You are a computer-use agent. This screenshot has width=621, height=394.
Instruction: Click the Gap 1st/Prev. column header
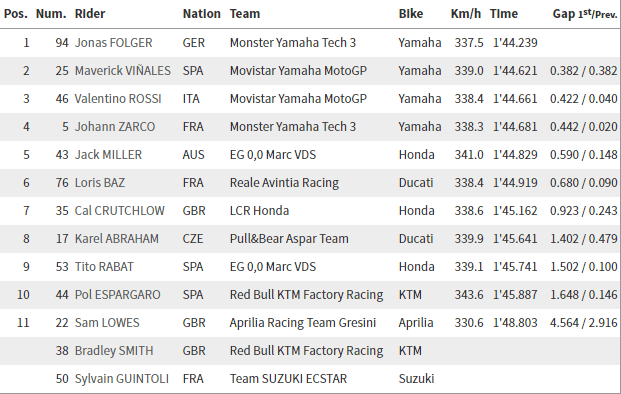(585, 14)
